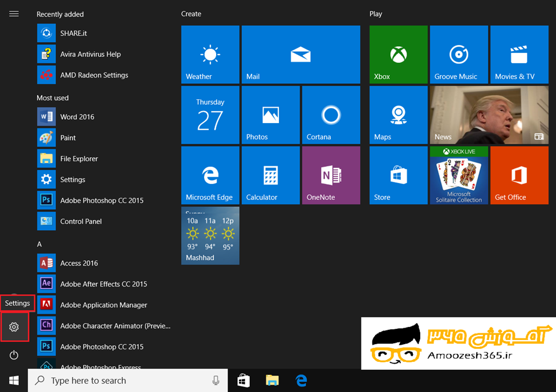
Task: Open AMD Radeon Settings
Action: coord(83,75)
